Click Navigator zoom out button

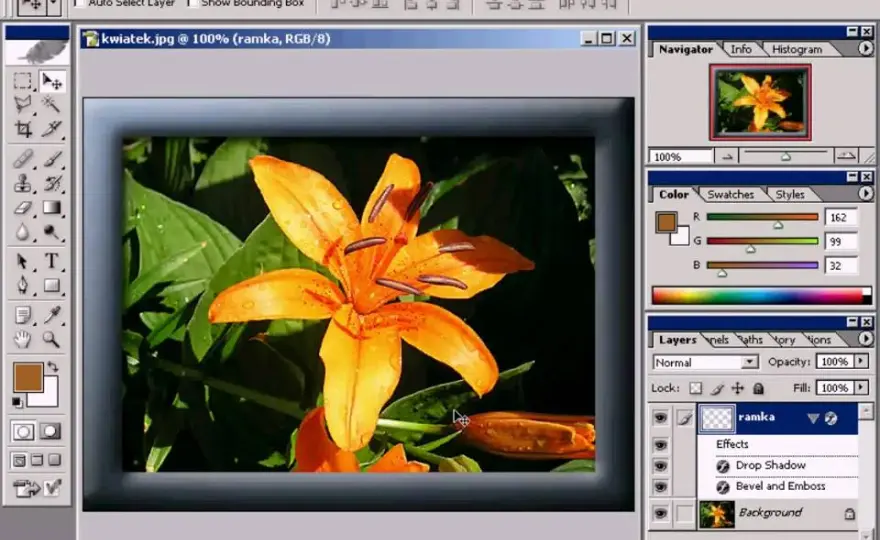pyautogui.click(x=727, y=157)
